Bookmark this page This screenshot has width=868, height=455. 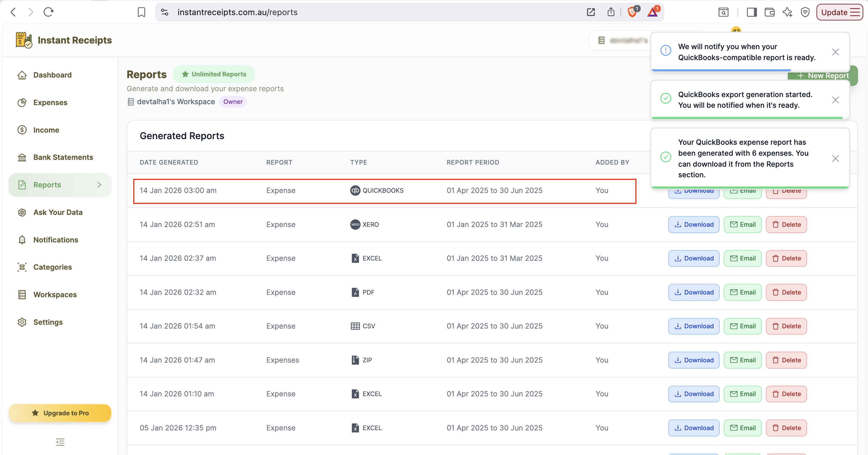click(x=142, y=12)
